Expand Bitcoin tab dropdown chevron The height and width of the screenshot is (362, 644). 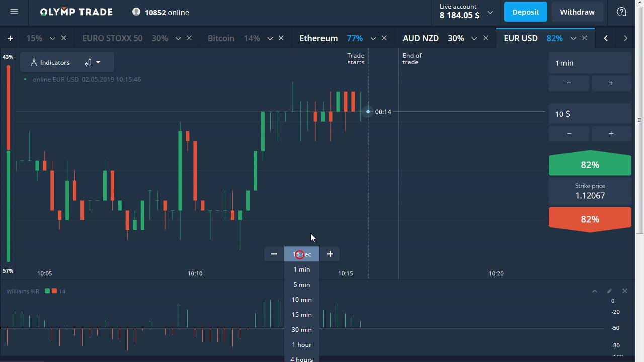point(270,39)
